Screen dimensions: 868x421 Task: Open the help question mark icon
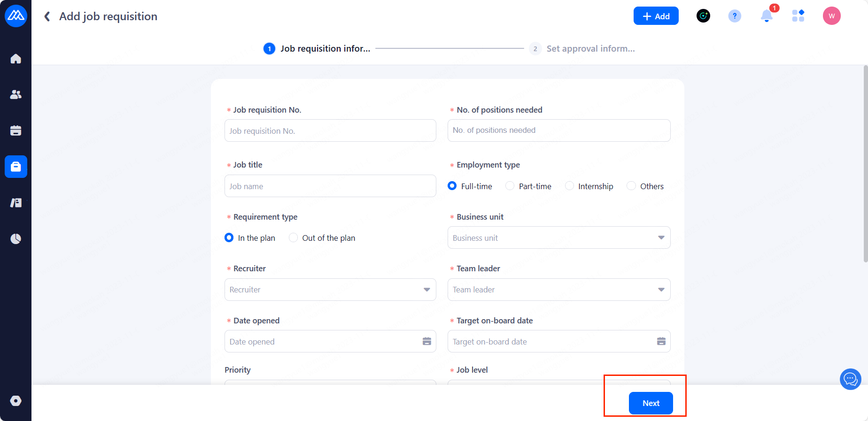[x=735, y=16]
